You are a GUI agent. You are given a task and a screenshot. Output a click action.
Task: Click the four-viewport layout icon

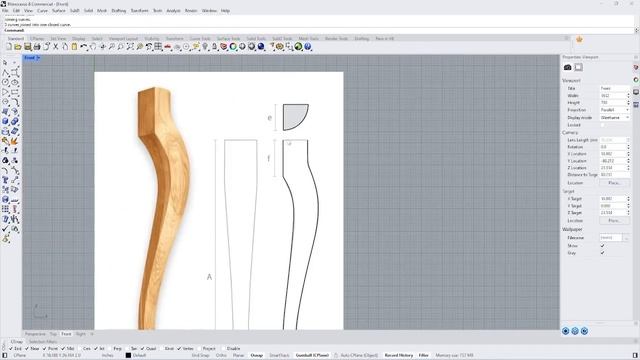pos(158,47)
